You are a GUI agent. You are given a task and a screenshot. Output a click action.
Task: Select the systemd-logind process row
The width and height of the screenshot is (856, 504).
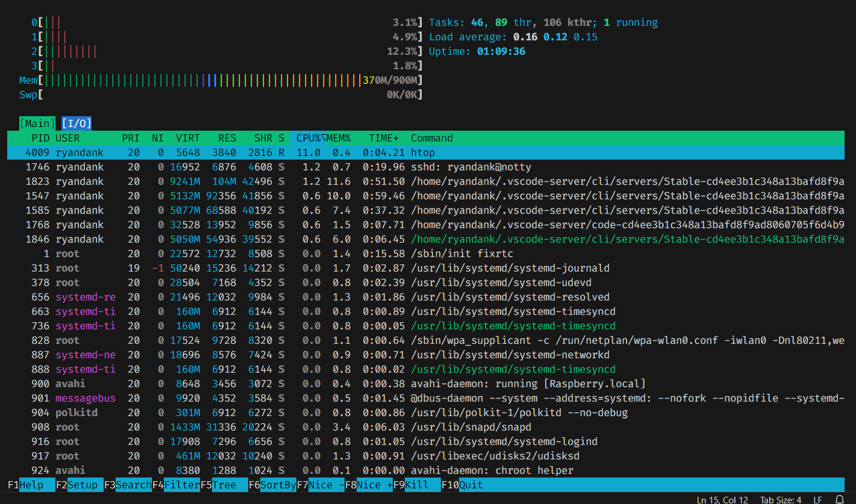coord(426,441)
